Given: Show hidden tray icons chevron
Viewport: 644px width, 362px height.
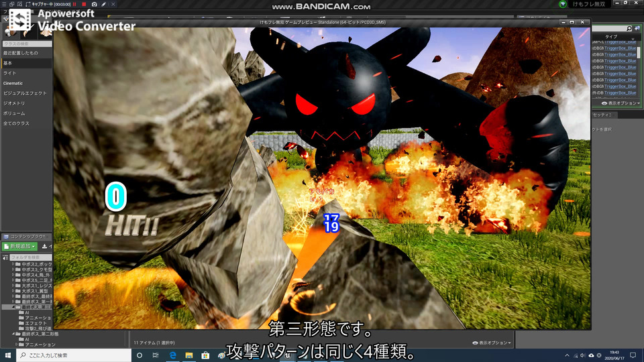Looking at the screenshot, I should pyautogui.click(x=568, y=355).
